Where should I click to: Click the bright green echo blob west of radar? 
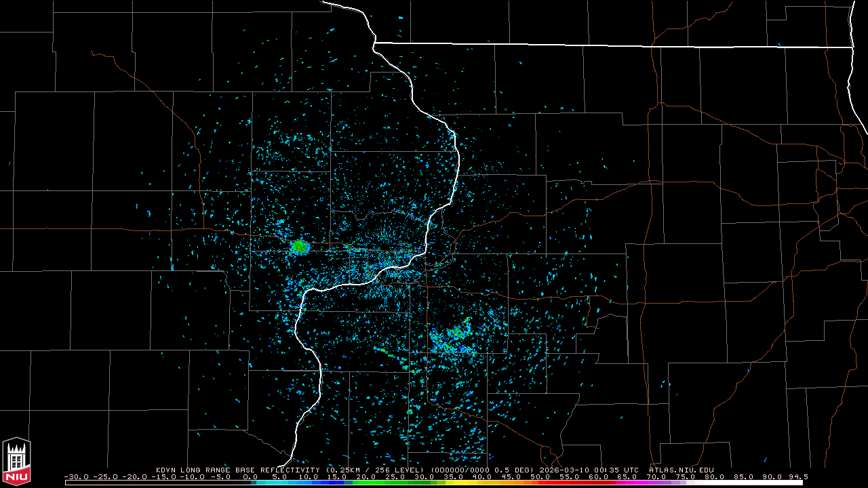tap(299, 247)
